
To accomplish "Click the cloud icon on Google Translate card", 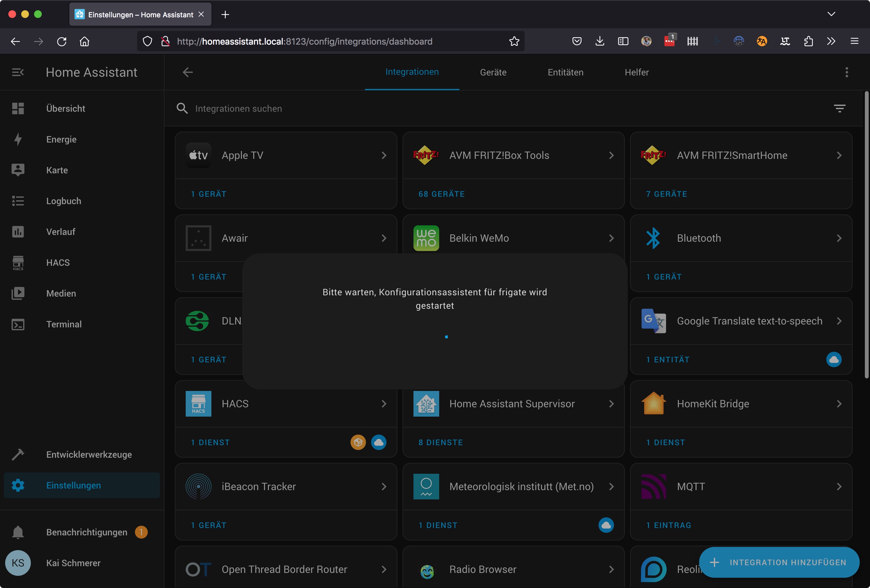I will point(833,359).
